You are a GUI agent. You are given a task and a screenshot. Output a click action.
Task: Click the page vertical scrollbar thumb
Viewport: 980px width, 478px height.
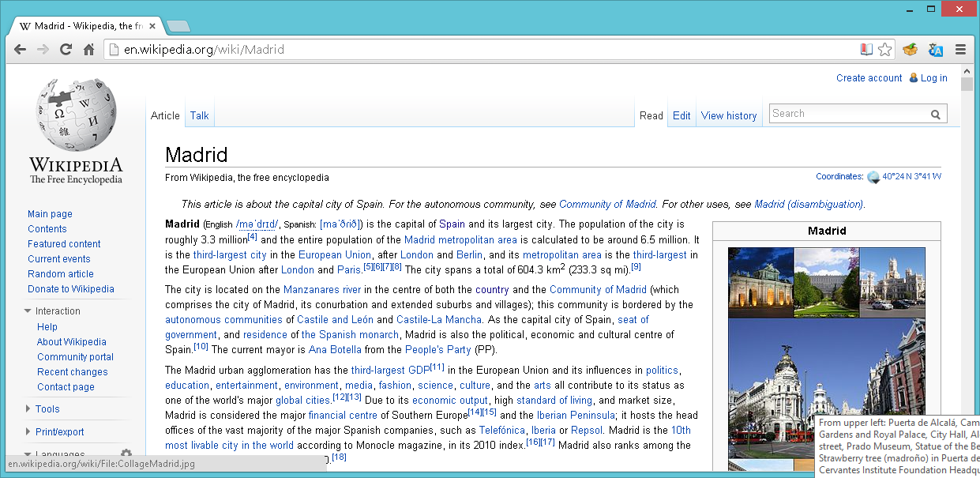[967, 84]
